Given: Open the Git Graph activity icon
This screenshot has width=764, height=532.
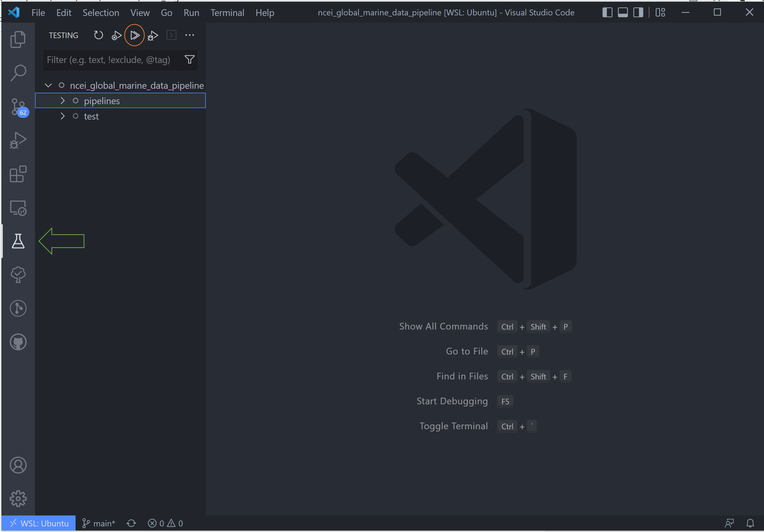Looking at the screenshot, I should pos(18,308).
